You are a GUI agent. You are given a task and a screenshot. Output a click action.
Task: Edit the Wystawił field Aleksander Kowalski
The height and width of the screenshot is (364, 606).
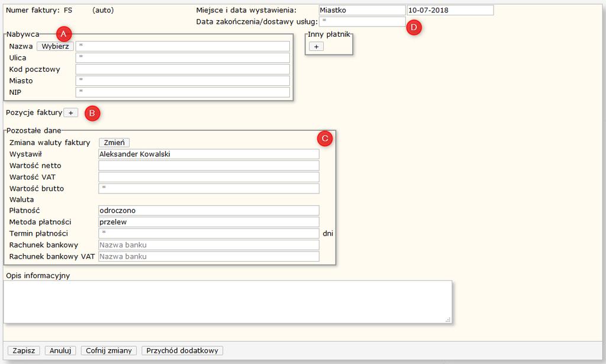click(209, 154)
